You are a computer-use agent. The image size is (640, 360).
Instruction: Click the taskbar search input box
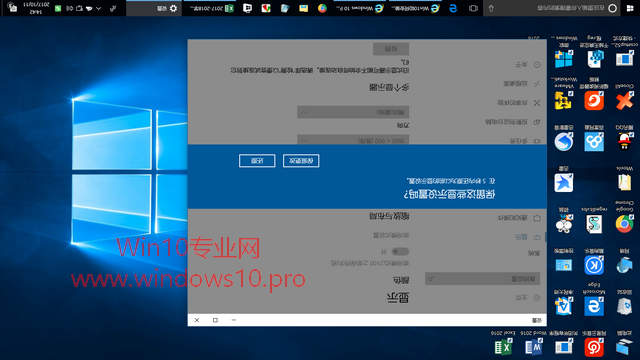(x=551, y=8)
